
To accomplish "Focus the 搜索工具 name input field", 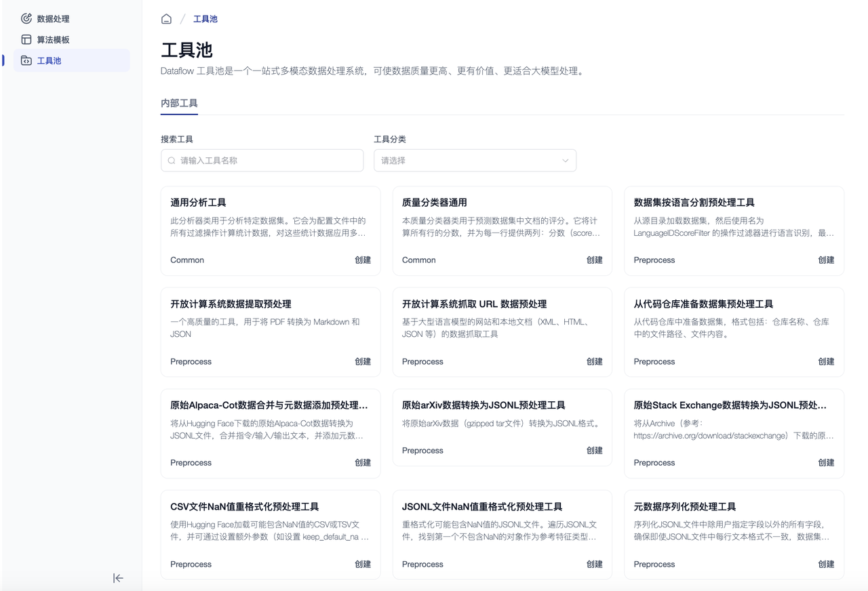I will [269, 161].
